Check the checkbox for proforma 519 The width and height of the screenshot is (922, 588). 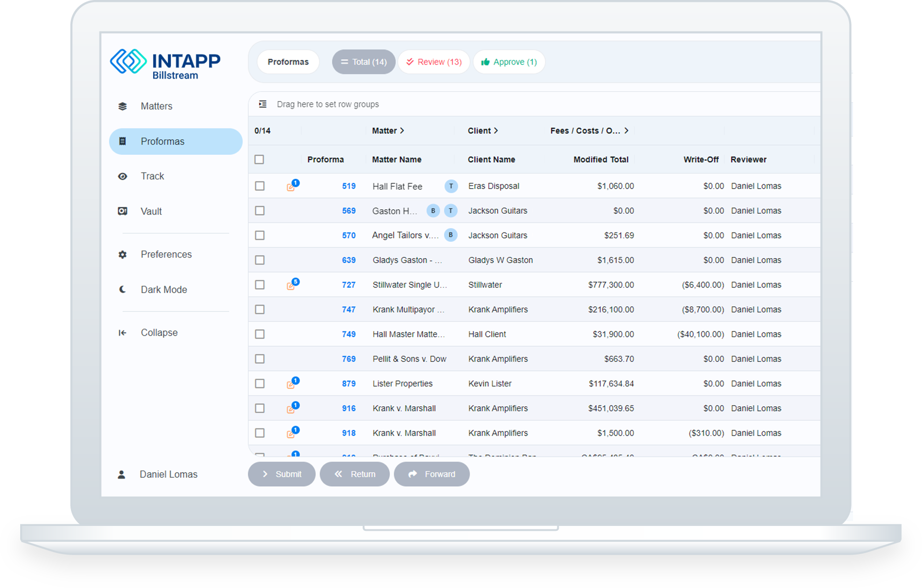pyautogui.click(x=260, y=186)
